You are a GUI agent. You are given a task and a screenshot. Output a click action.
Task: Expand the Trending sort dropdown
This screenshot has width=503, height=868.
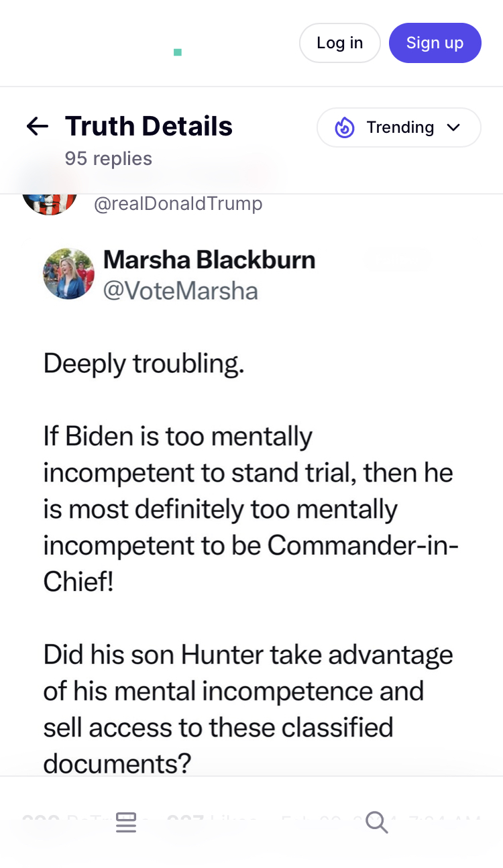click(x=399, y=127)
